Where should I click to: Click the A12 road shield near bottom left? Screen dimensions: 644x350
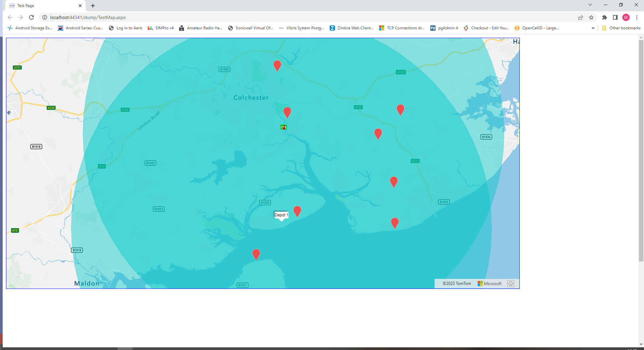point(15,230)
